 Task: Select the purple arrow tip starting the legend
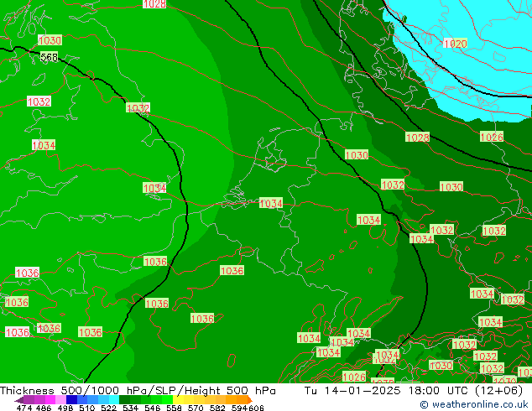pyautogui.click(x=19, y=400)
